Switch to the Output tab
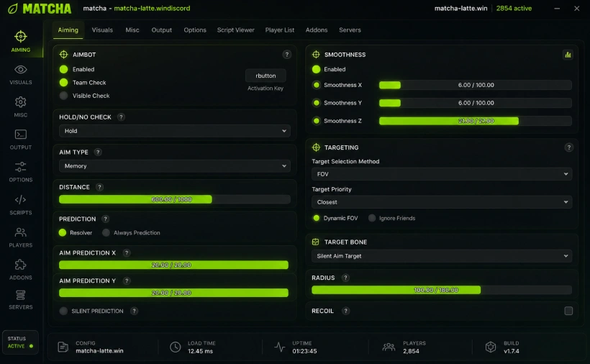 tap(162, 30)
